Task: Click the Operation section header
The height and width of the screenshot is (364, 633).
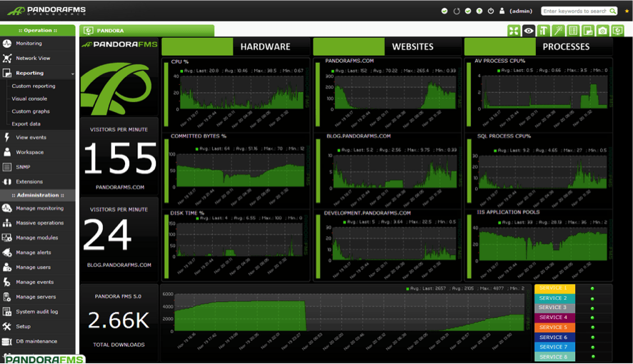Action: [38, 30]
